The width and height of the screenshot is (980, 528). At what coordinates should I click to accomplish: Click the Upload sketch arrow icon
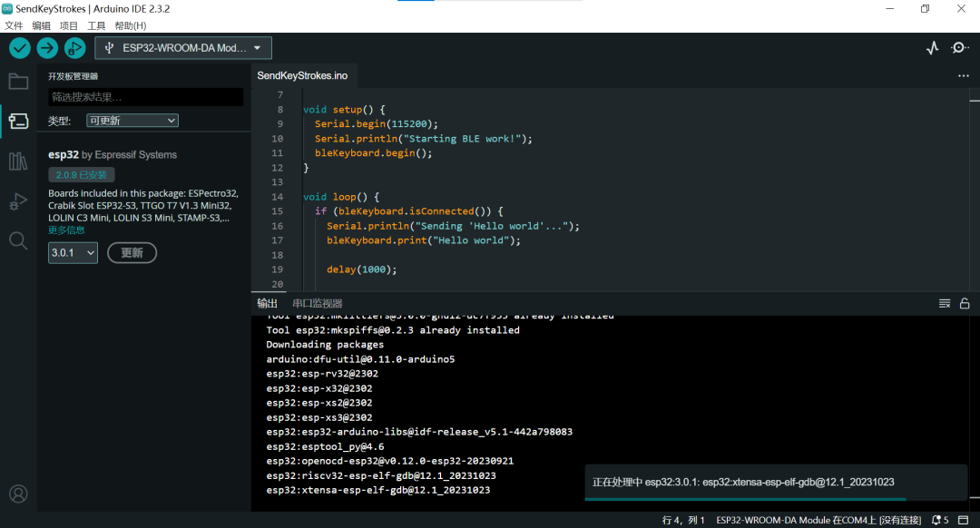tap(47, 47)
